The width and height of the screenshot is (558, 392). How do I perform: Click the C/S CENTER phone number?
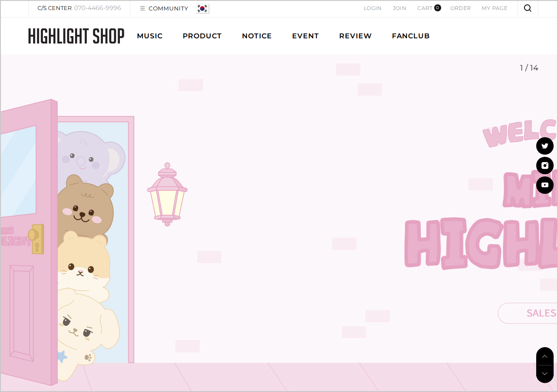coord(98,8)
